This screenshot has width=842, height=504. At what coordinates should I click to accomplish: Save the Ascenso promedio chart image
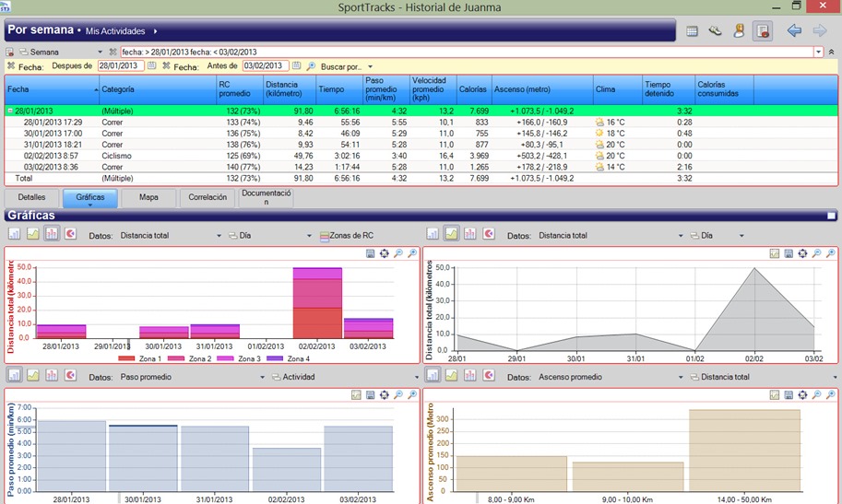(x=789, y=395)
